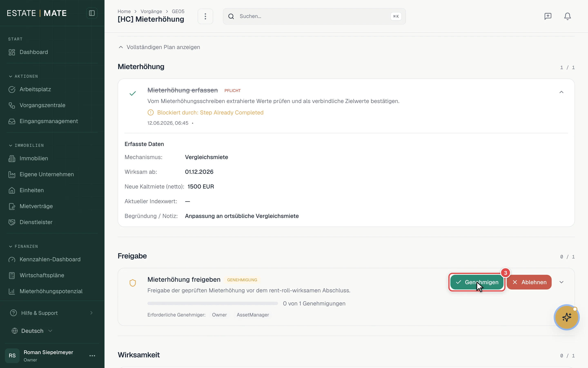Focus the Suchen search field
This screenshot has width=588, height=368.
(x=314, y=16)
